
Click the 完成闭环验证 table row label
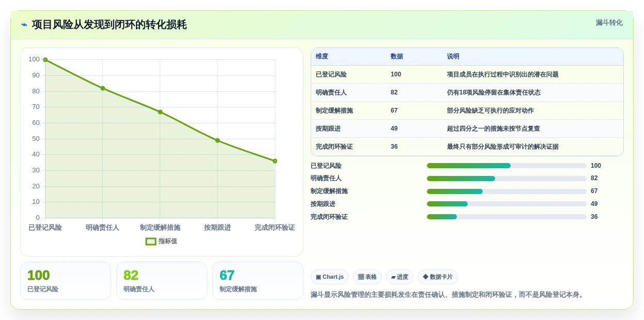(334, 147)
